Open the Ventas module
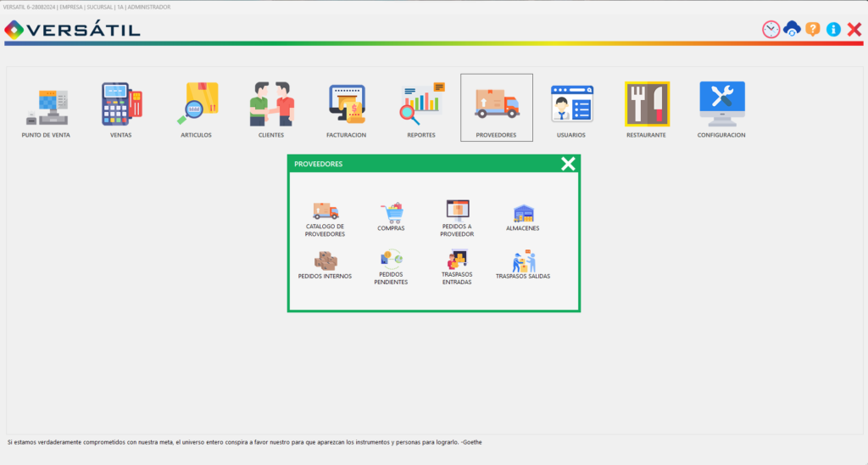Image resolution: width=868 pixels, height=465 pixels. 121,109
